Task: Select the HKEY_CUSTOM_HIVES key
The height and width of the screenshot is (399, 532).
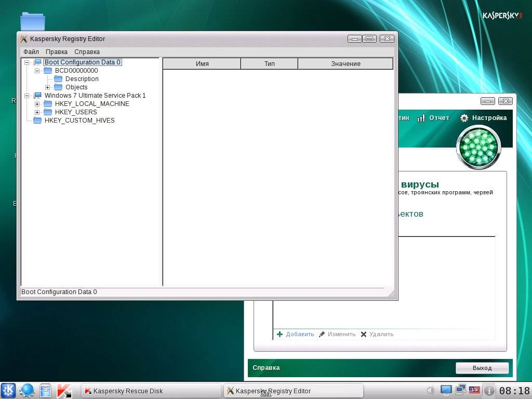Action: 79,121
